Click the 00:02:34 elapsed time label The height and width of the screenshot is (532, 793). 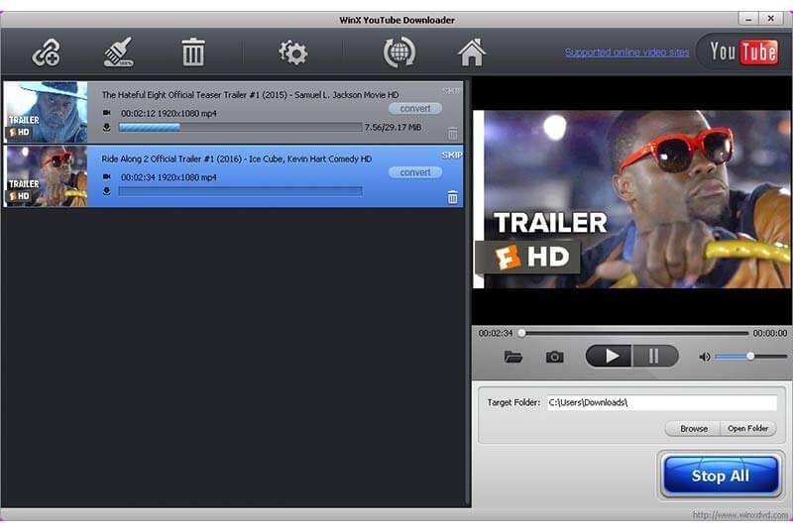point(496,333)
